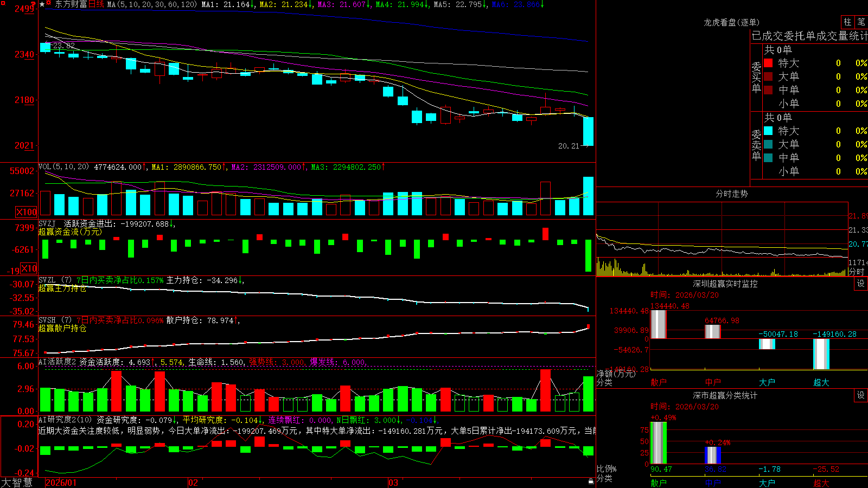Click the 活跃资金进出: -199207.688 value
Image resolution: width=868 pixels, height=488 pixels.
(x=119, y=223)
